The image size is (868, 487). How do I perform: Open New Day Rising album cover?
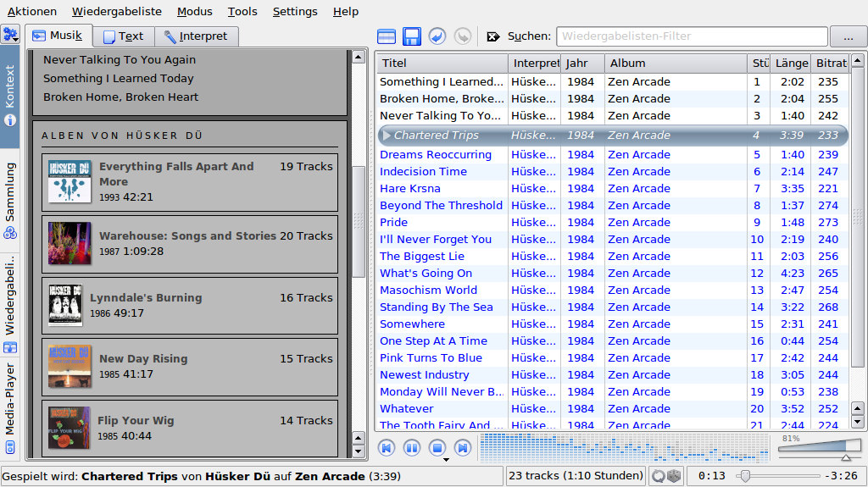pos(70,367)
